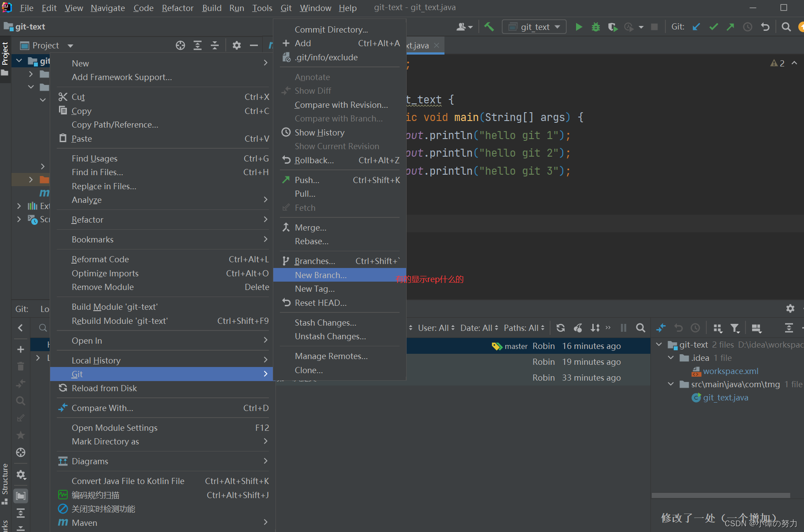Choose Rollback... in Git submenu
804x532 pixels.
pos(339,160)
